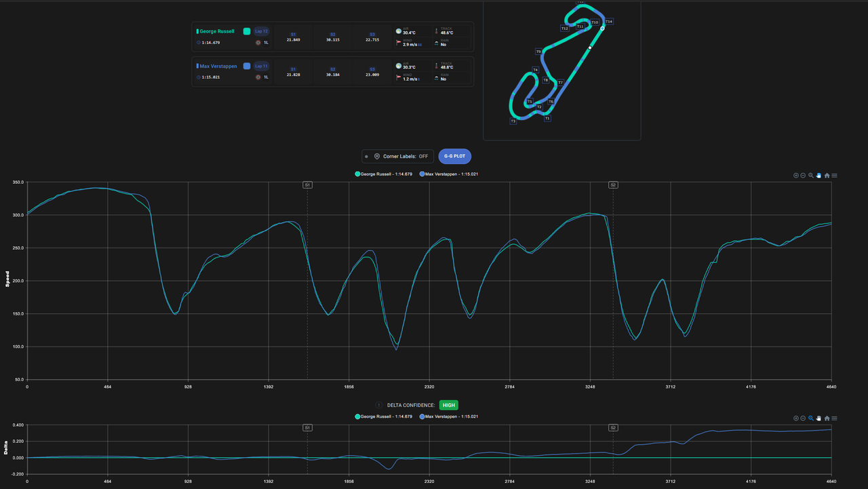Open the Lap 12 selector for Russell

pos(262,31)
